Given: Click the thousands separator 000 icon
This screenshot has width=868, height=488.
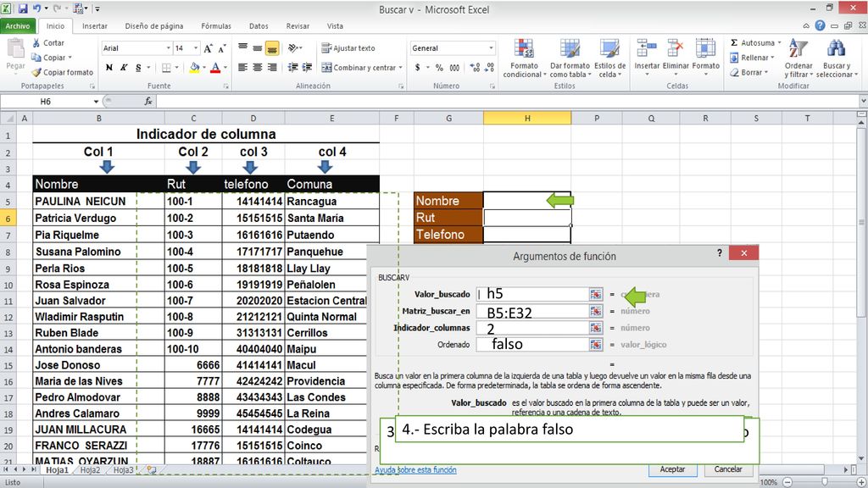Looking at the screenshot, I should point(454,68).
